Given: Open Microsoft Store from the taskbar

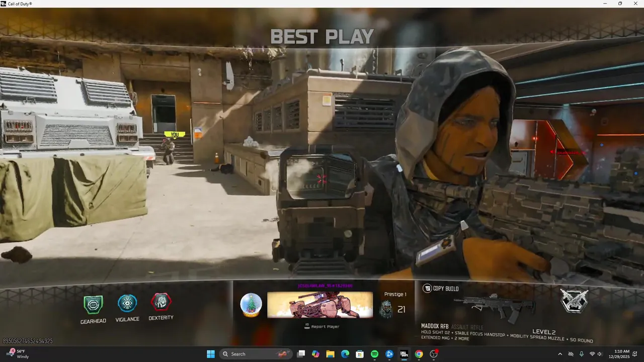Looking at the screenshot, I should point(360,354).
